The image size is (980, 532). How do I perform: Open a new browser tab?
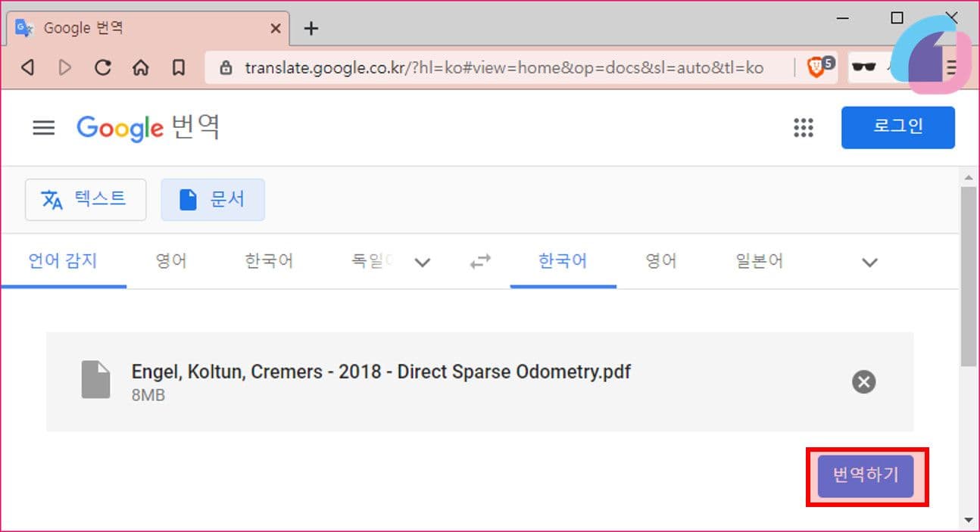(311, 29)
